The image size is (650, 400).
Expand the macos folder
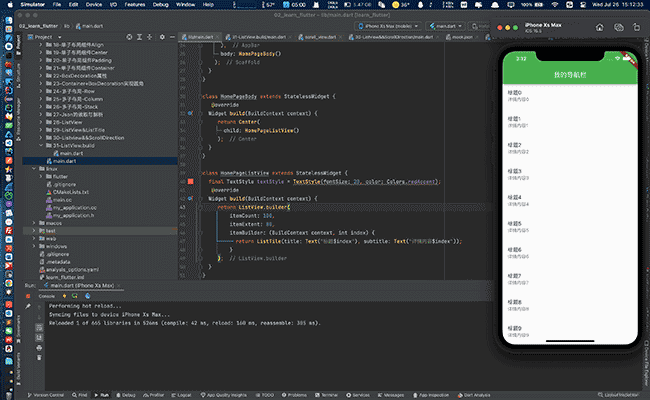pyautogui.click(x=34, y=223)
